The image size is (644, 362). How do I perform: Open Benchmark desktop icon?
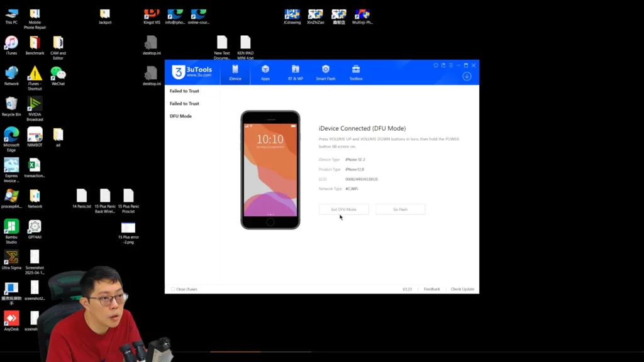point(35,45)
